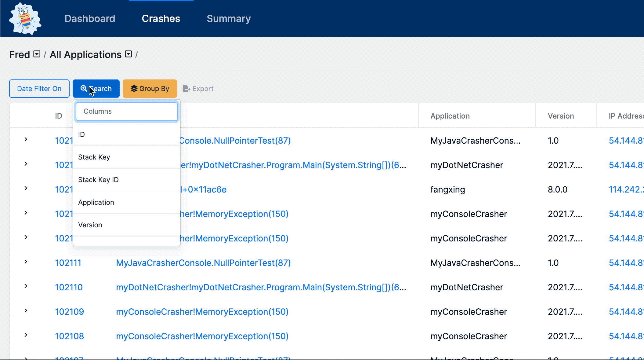Select Application column search filter
Viewport: 644px width, 360px height.
pyautogui.click(x=96, y=202)
